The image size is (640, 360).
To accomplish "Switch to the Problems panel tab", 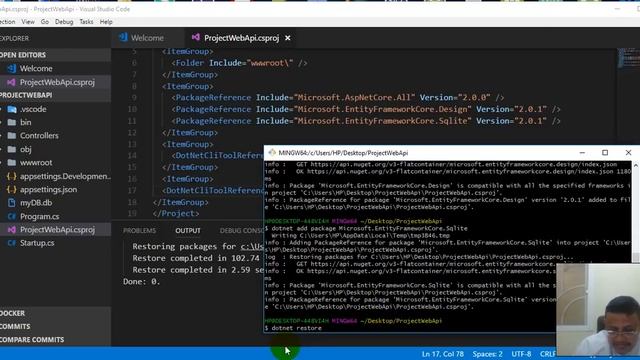I will click(140, 231).
